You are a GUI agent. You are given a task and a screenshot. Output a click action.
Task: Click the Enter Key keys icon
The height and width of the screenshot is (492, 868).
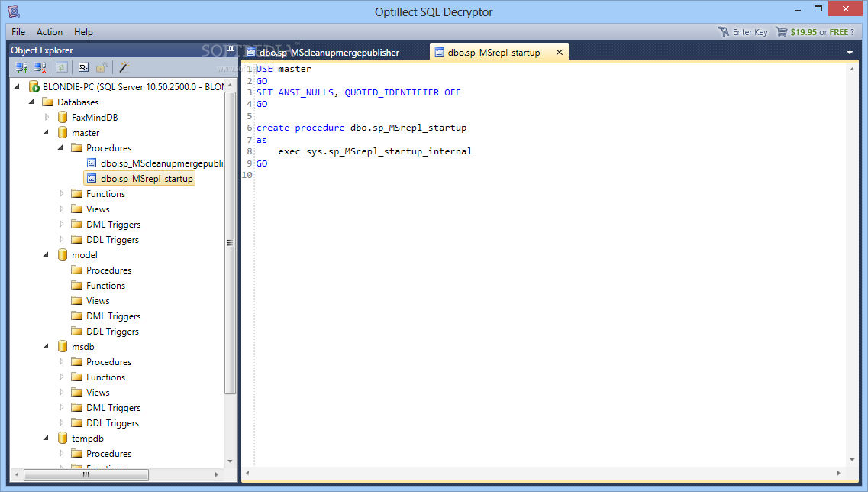click(x=723, y=31)
